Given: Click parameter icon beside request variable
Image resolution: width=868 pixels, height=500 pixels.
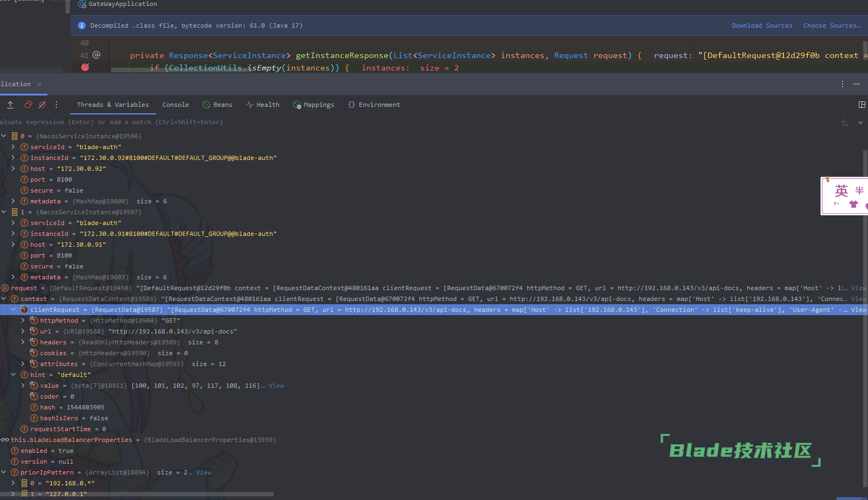Looking at the screenshot, I should tap(5, 288).
